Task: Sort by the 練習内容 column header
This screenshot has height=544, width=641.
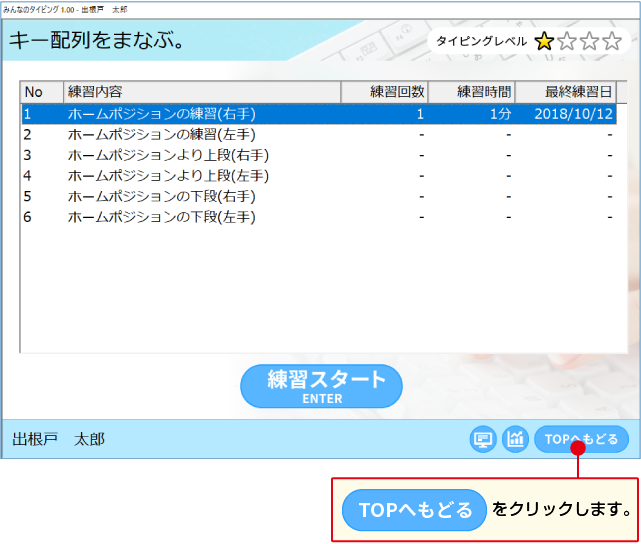Action: [x=202, y=92]
